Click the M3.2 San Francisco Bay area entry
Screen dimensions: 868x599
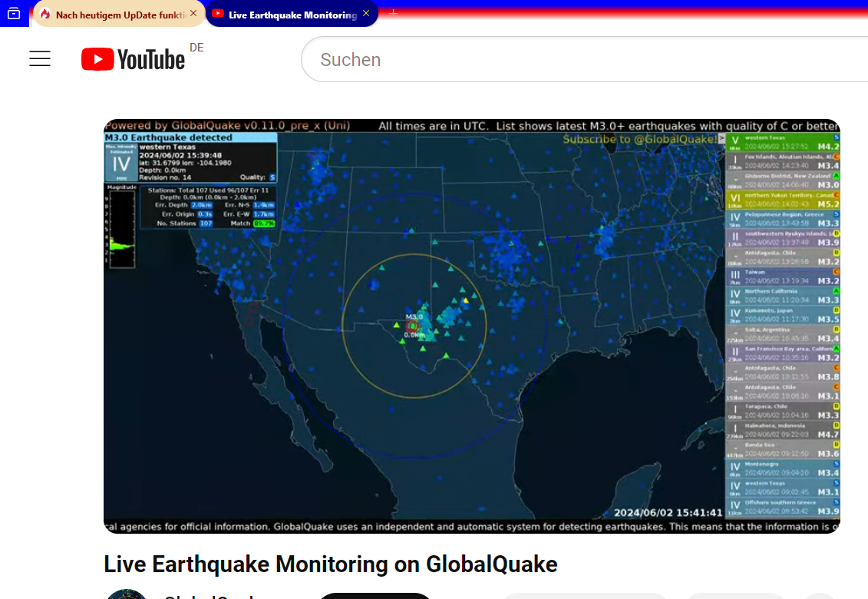click(x=783, y=353)
